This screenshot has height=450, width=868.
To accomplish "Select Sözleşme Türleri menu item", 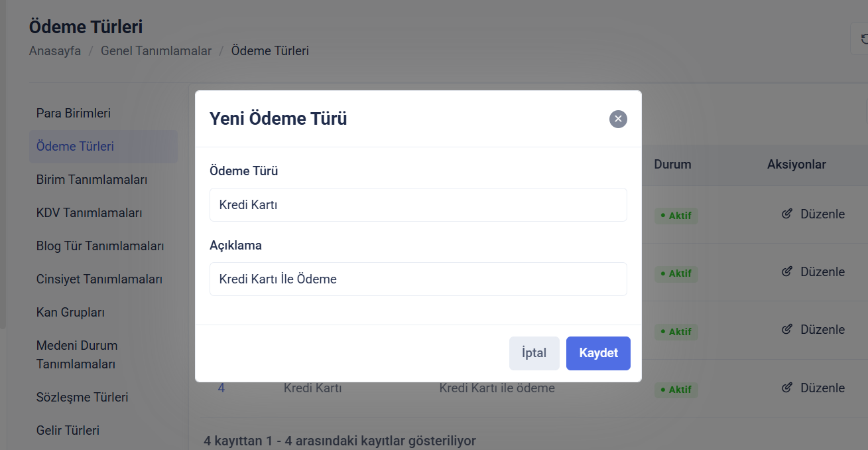I will point(82,398).
